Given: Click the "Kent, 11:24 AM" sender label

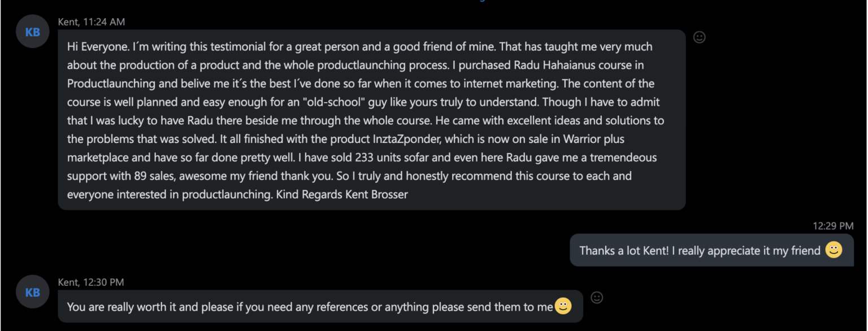Looking at the screenshot, I should [91, 22].
